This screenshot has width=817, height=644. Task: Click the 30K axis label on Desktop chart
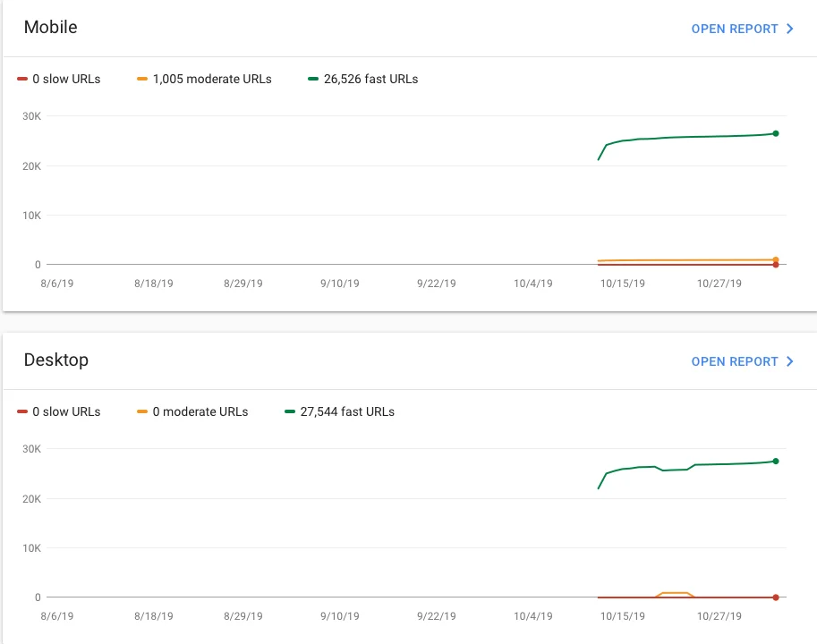[x=32, y=449]
